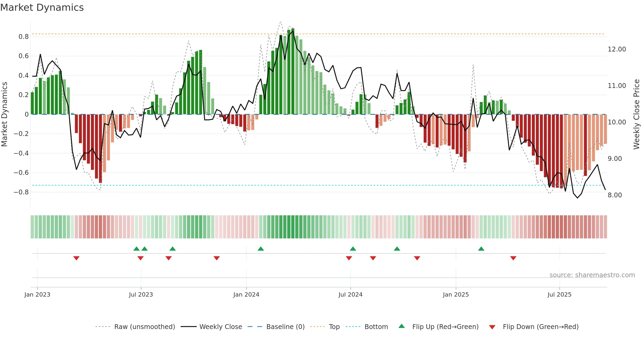Click the blue dashed Baseline sample in legend
This screenshot has height=362, width=644.
click(x=255, y=327)
